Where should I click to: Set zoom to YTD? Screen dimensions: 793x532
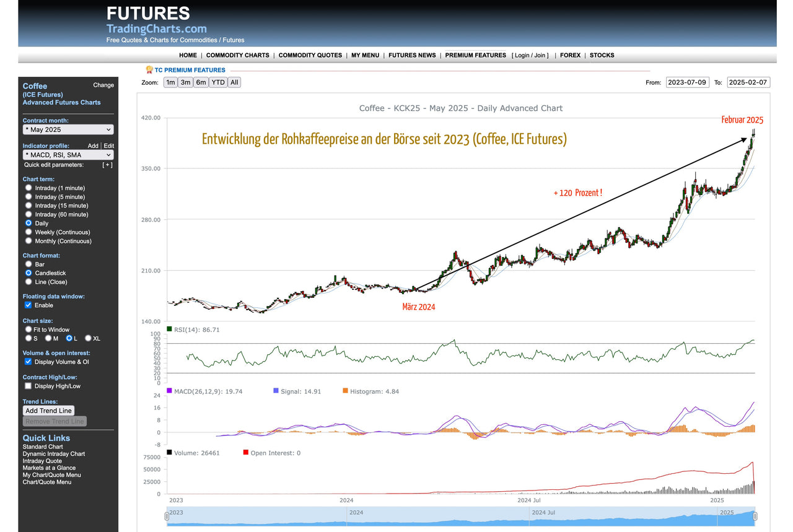pos(217,82)
